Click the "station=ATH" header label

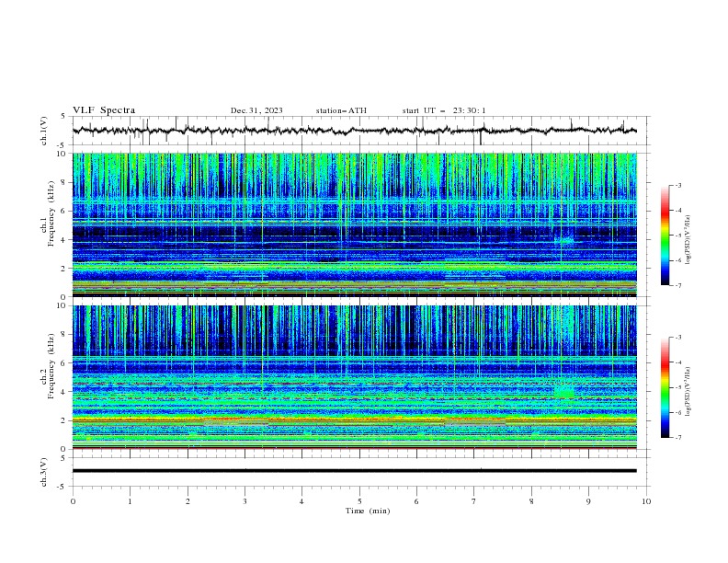point(341,110)
